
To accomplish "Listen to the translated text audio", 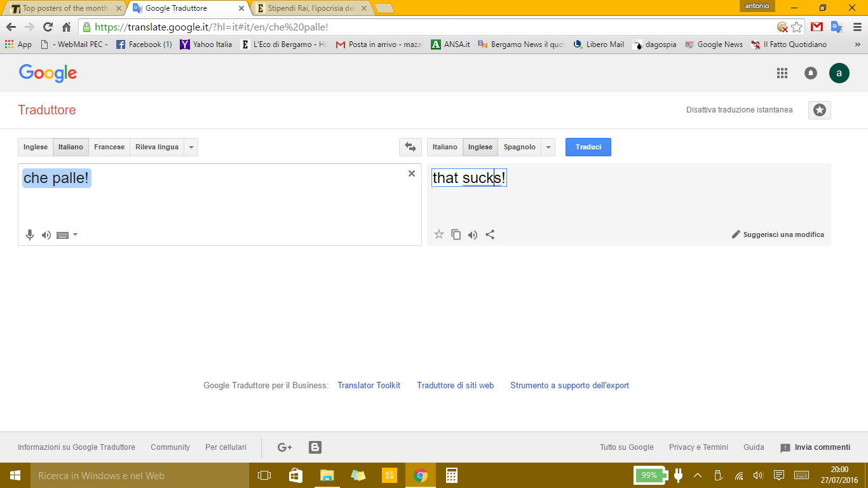I will 473,234.
